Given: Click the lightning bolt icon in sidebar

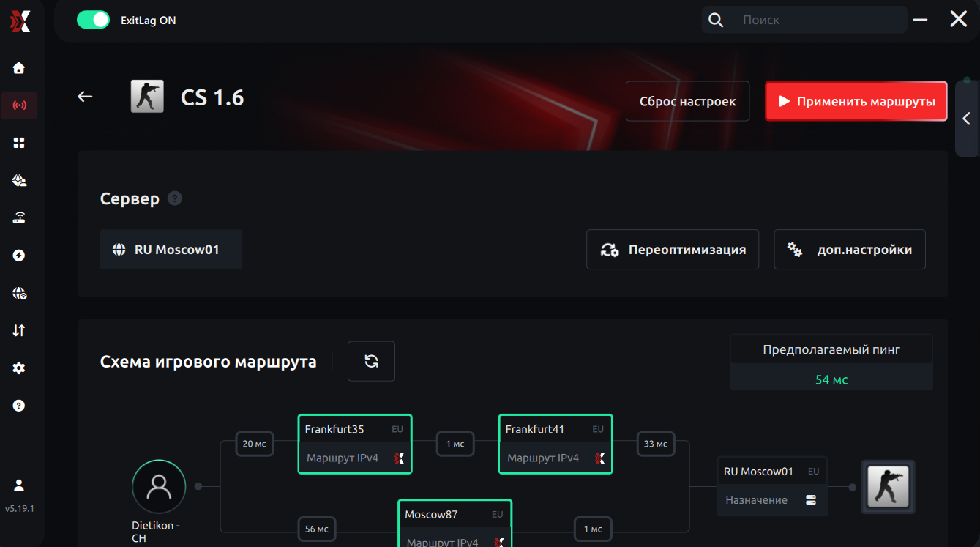Looking at the screenshot, I should click(19, 256).
